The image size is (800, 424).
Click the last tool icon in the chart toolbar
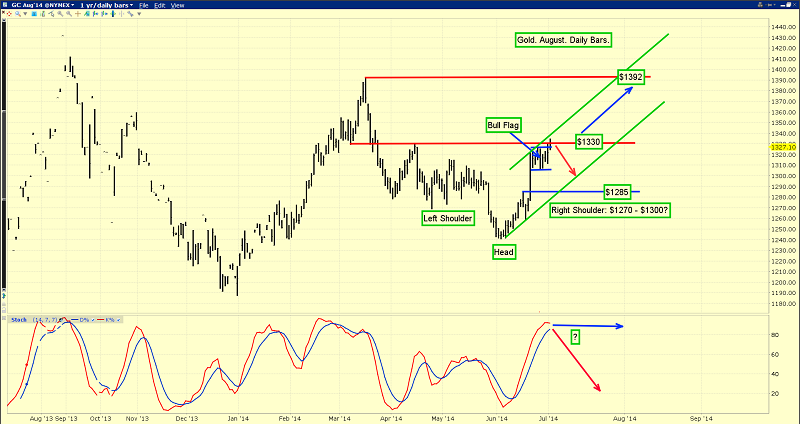click(130, 14)
